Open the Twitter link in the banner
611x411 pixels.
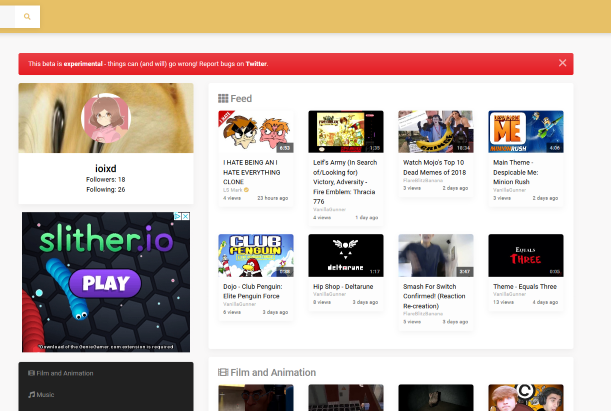pyautogui.click(x=256, y=64)
